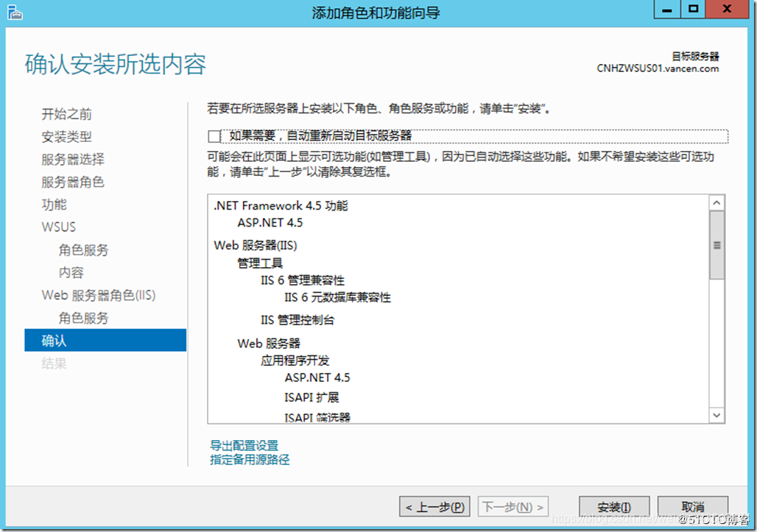Go back with 上一步(P) button

point(434,507)
